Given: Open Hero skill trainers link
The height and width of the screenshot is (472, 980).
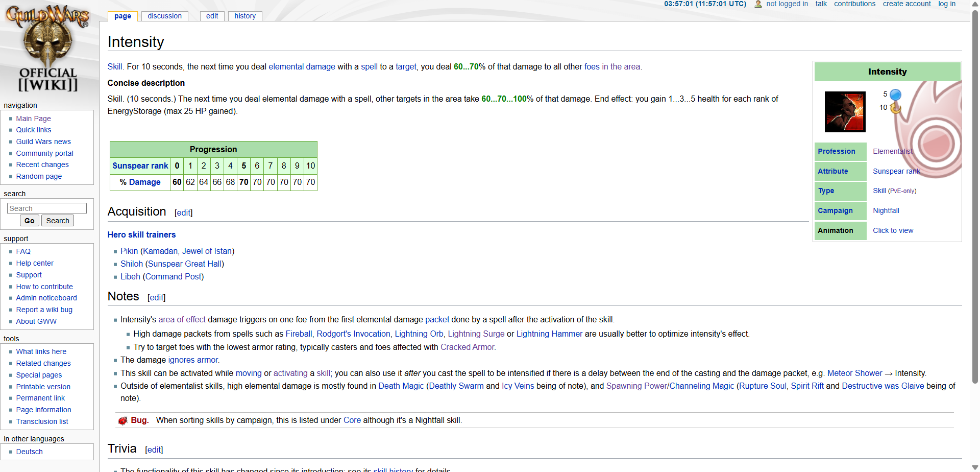Looking at the screenshot, I should coord(141,235).
